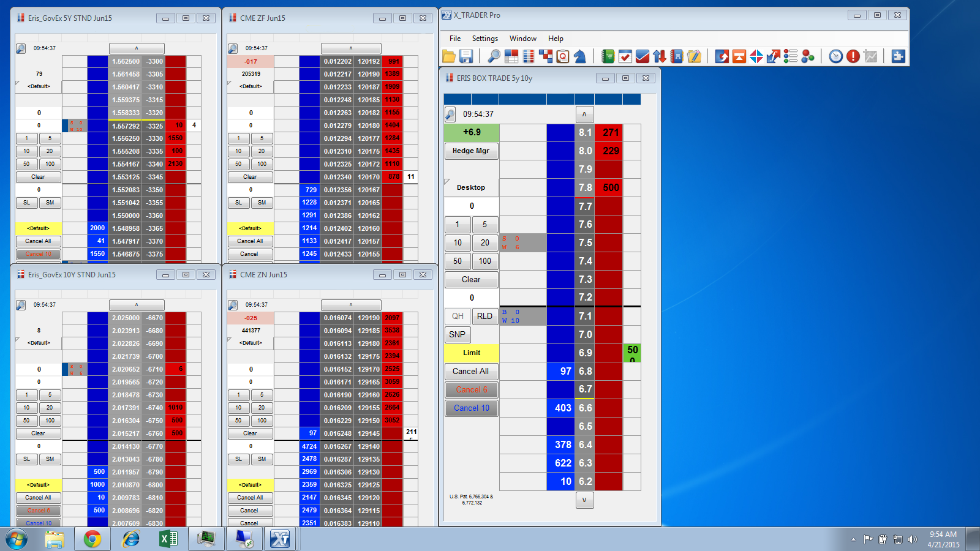Open the Windows Start button
Viewport: 980px width, 551px height.
click(17, 539)
